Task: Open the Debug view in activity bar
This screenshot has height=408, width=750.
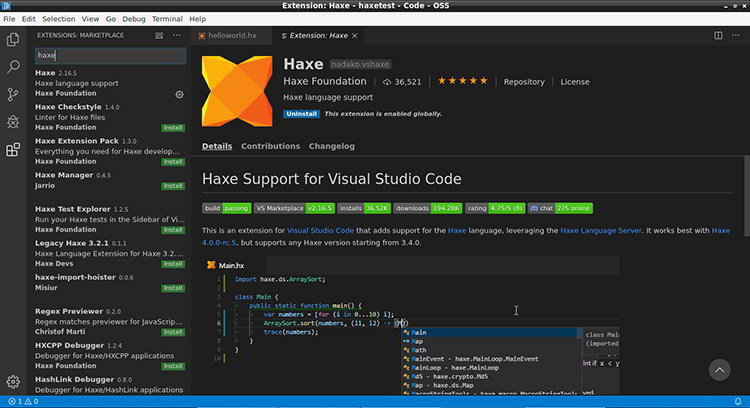Action: [13, 122]
